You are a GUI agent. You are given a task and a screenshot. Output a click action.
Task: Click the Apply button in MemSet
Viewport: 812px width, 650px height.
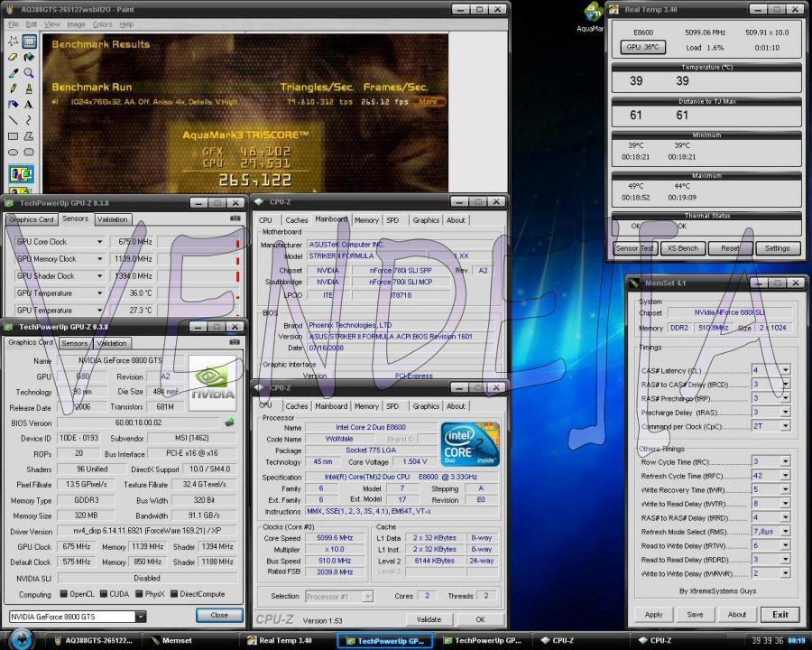[x=653, y=615]
